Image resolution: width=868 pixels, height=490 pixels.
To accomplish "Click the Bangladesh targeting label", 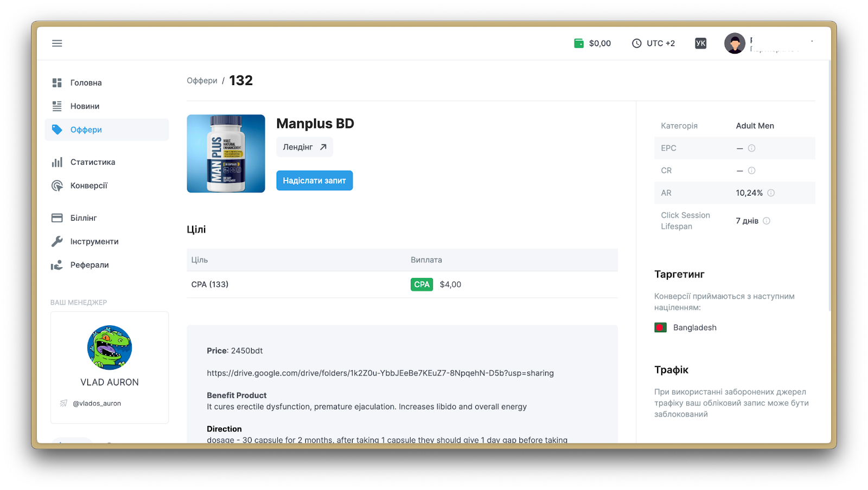I will click(695, 327).
